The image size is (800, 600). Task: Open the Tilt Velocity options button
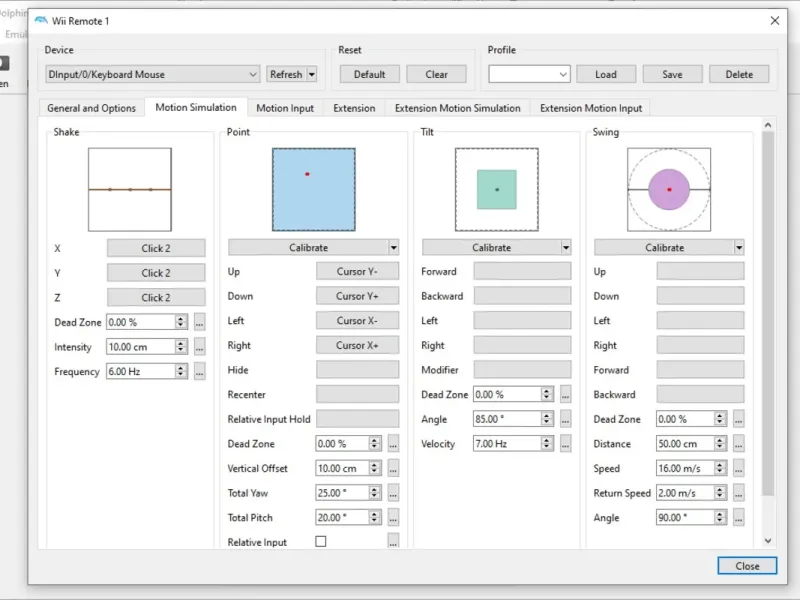565,444
